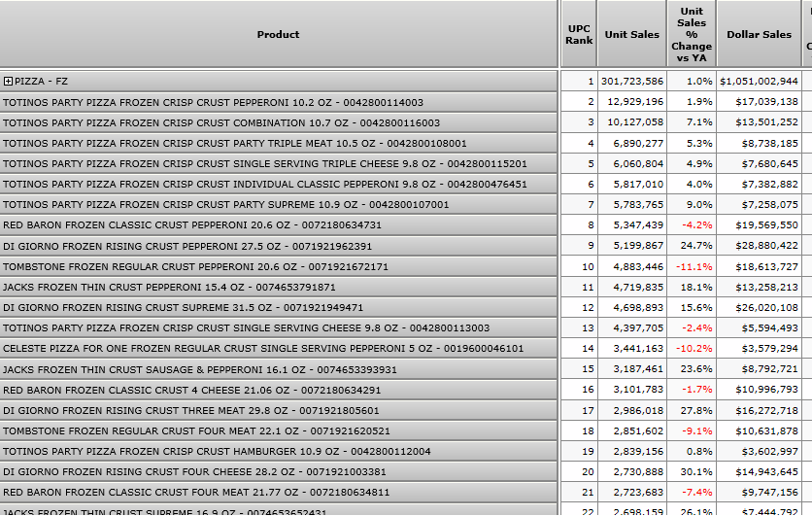The height and width of the screenshot is (516, 812).
Task: Select Tombstone Regular Crust Pepperoni row
Action: [x=194, y=266]
